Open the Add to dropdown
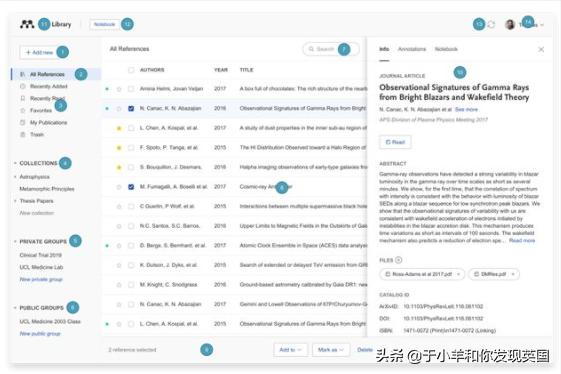This screenshot has width=561, height=374. pyautogui.click(x=291, y=350)
